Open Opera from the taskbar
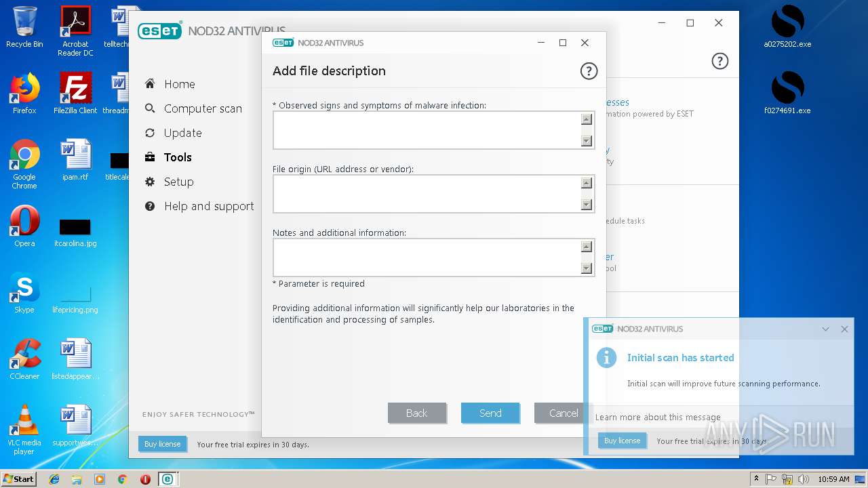The image size is (868, 488). (x=145, y=479)
